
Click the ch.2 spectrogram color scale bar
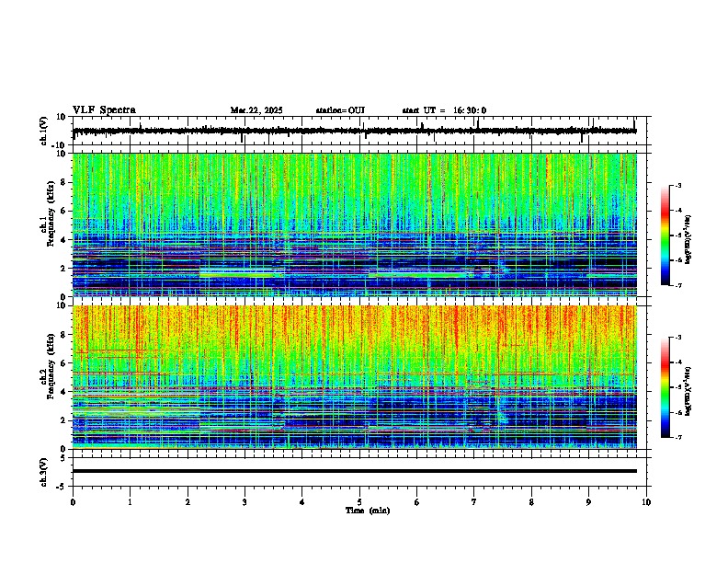[x=665, y=387]
